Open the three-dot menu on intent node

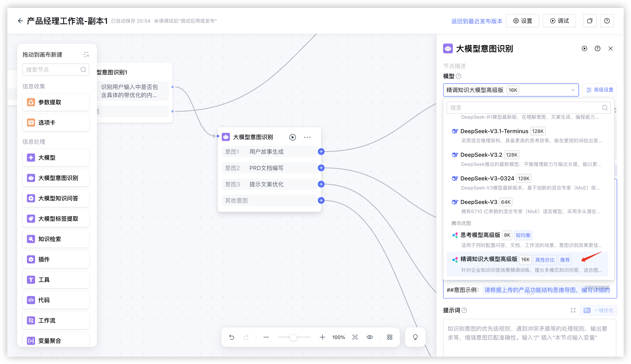click(307, 137)
